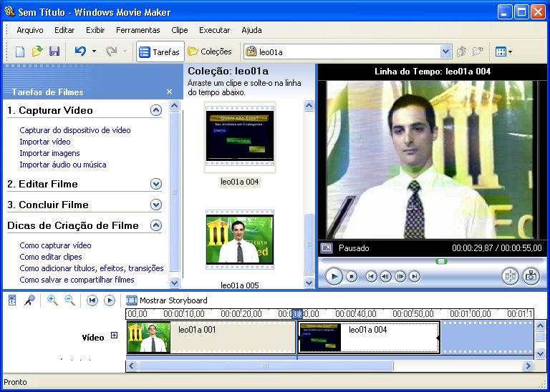
Task: Expand the Concluir Filme section
Action: [156, 205]
